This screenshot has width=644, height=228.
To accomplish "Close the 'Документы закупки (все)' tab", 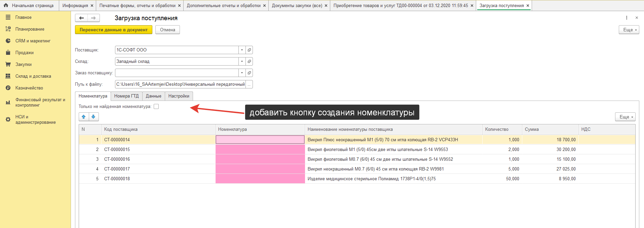I will pyautogui.click(x=326, y=6).
